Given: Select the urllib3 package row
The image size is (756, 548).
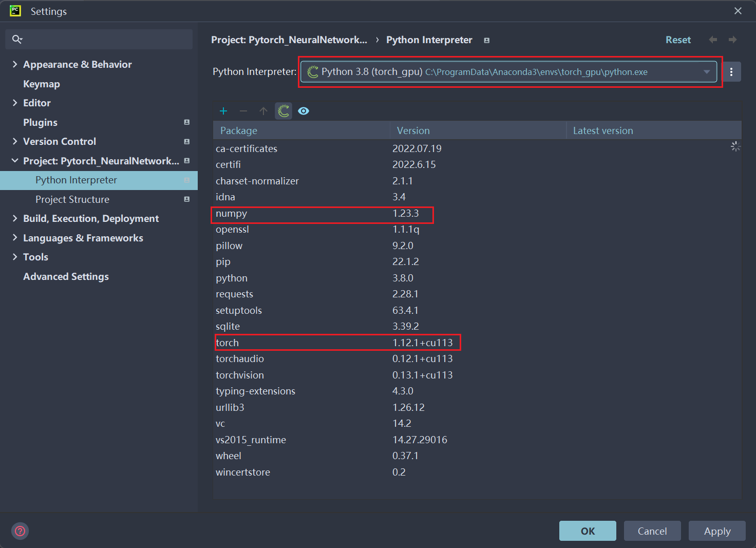Looking at the screenshot, I should [x=477, y=407].
